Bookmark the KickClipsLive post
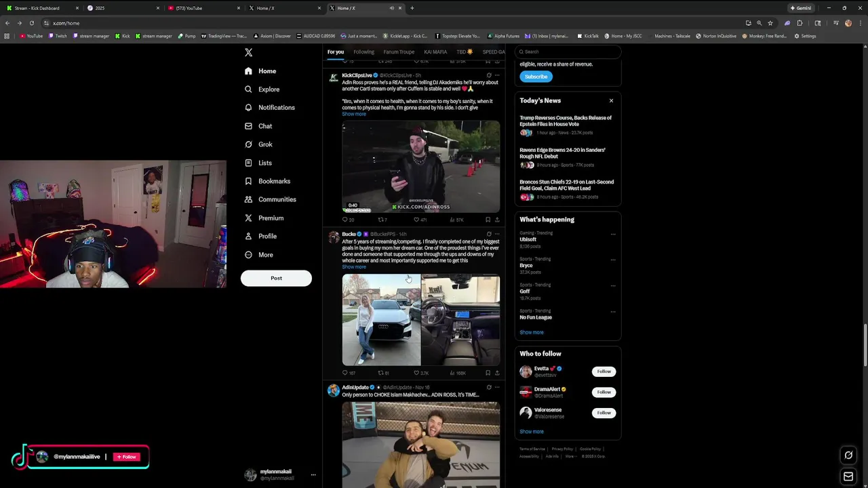Viewport: 868px width, 488px height. click(x=488, y=220)
